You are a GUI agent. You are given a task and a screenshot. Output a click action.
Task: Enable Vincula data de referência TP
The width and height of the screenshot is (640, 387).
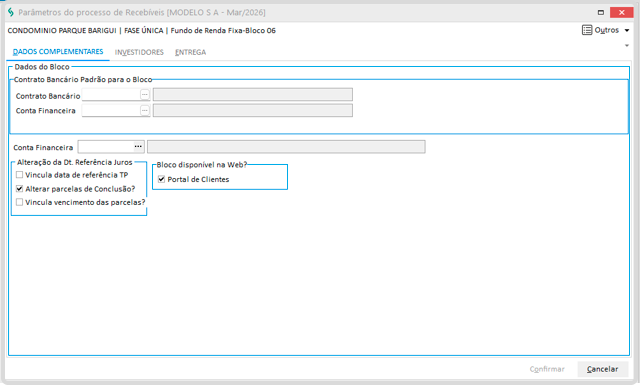click(19, 175)
